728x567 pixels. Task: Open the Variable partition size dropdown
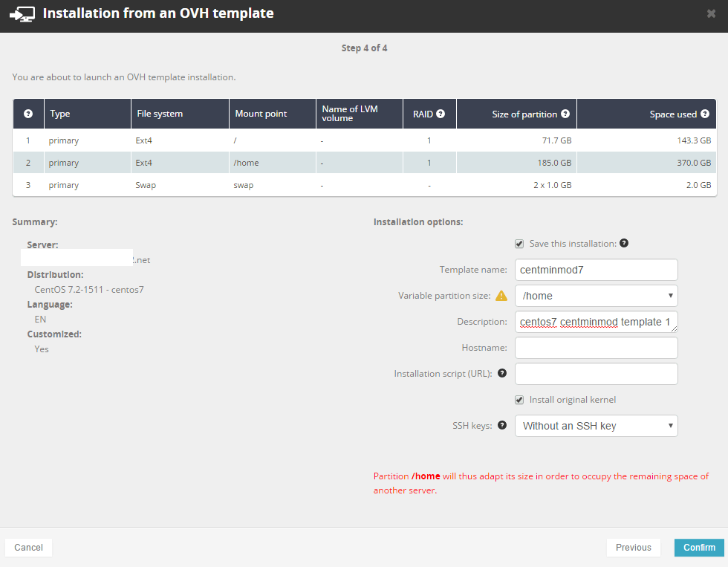[596, 296]
